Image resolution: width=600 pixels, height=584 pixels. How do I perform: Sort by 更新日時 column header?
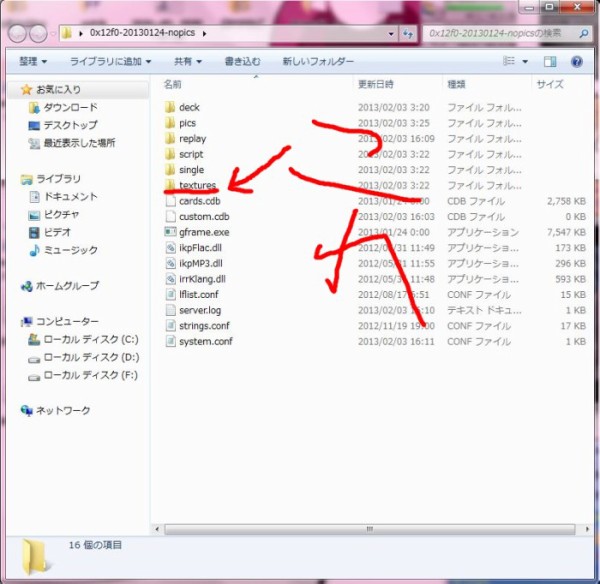pyautogui.click(x=376, y=84)
